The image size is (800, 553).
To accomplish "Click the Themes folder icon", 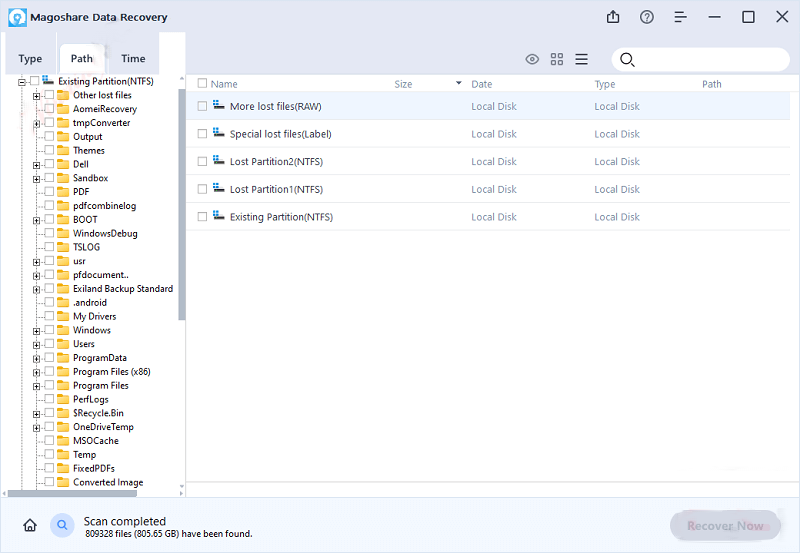I will pos(63,150).
